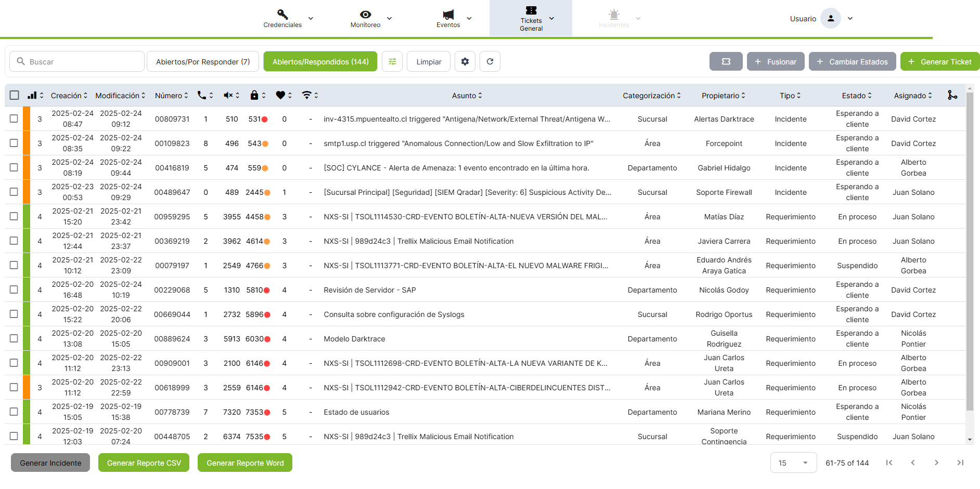The image size is (980, 489).
Task: Click the merge branch icon in header
Action: pos(952,95)
